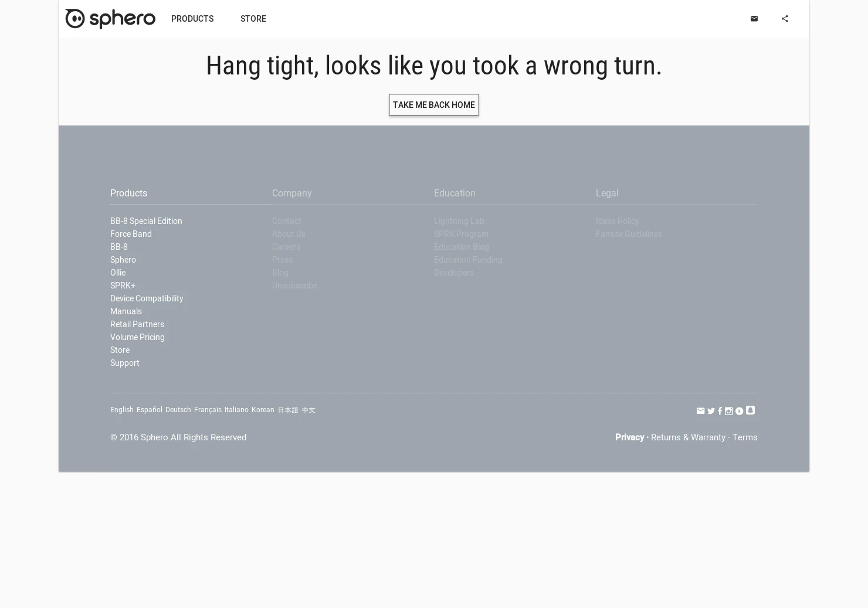Open Retail Partners link

[137, 324]
